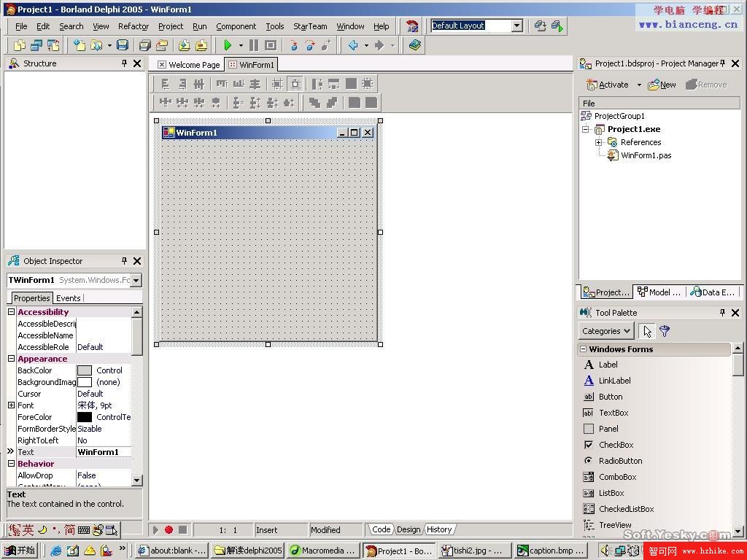Screen dimensions: 747x560
Task: Click the ForeColor black color swatch
Action: click(85, 417)
